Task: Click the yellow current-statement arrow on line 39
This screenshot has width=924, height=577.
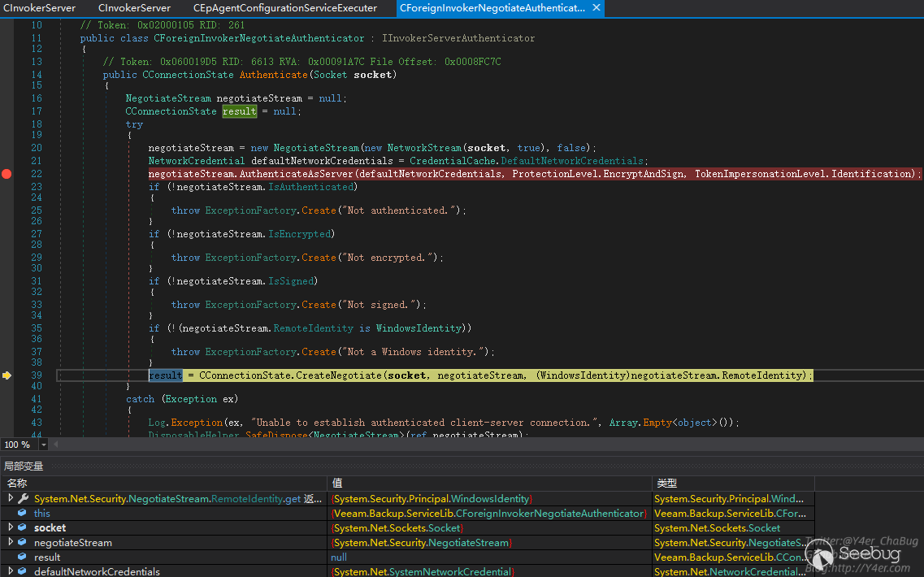Action: (x=7, y=375)
